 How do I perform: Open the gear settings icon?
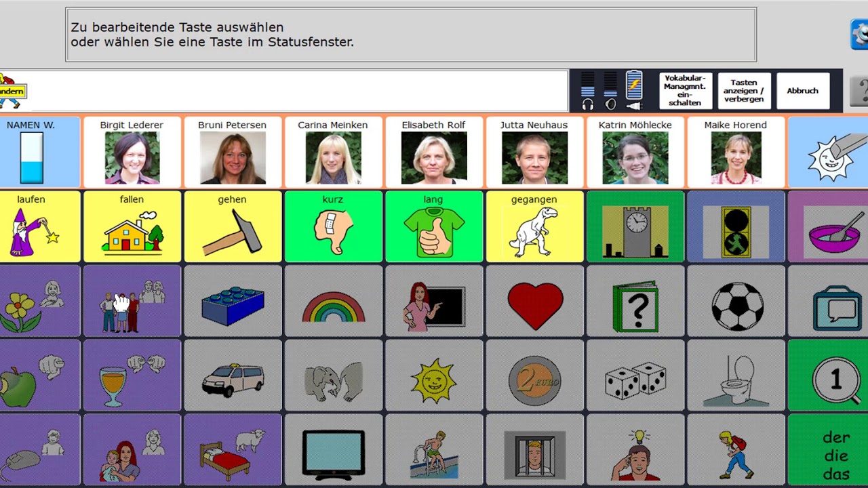pos(859,34)
